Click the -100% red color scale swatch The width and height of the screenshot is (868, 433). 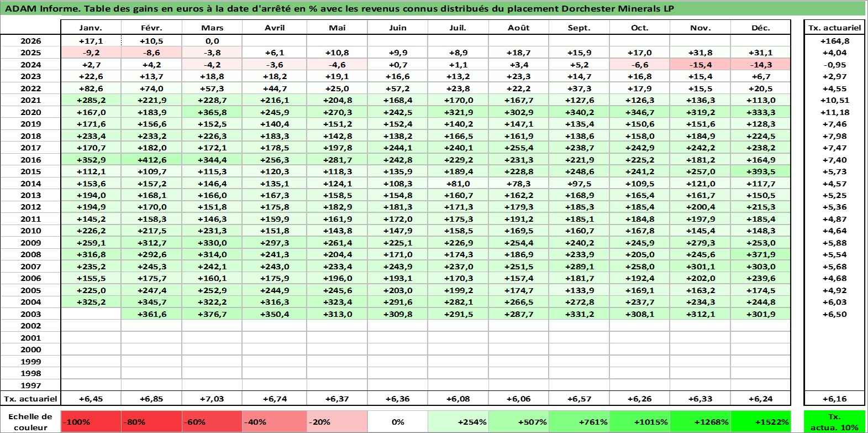[x=91, y=421]
